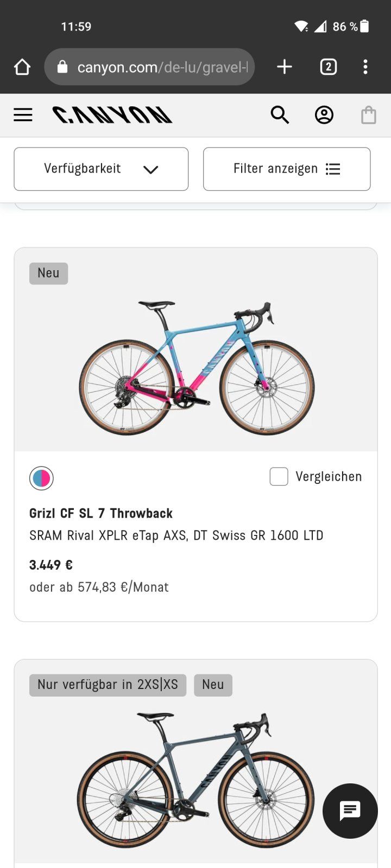
Task: Check Vergleichen for Grizl CF SL 7 Throwback
Action: (x=279, y=477)
